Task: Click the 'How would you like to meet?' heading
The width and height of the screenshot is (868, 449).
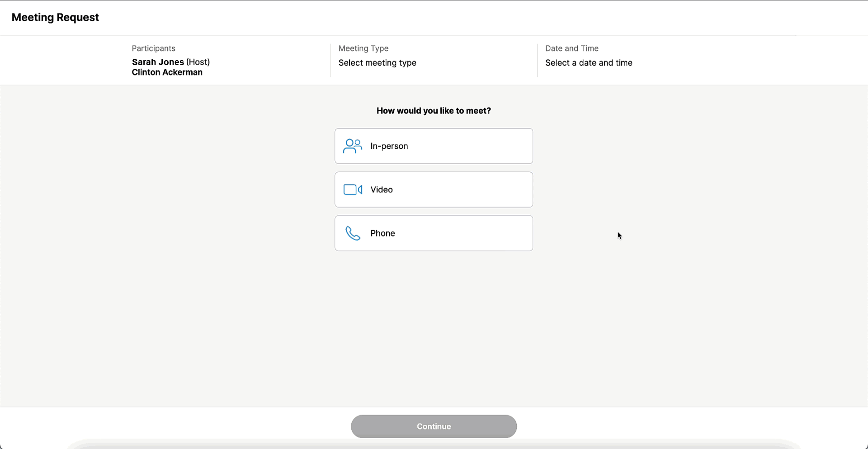Action: (x=433, y=111)
